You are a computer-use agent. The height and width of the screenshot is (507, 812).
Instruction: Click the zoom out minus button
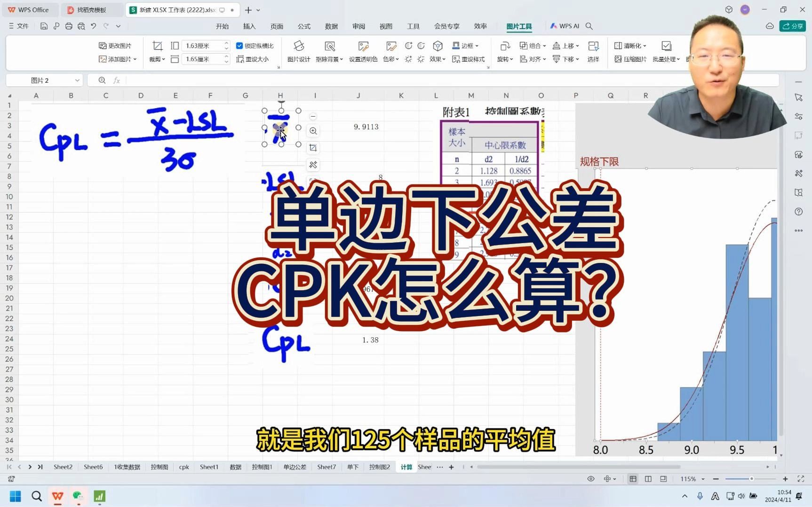click(716, 479)
